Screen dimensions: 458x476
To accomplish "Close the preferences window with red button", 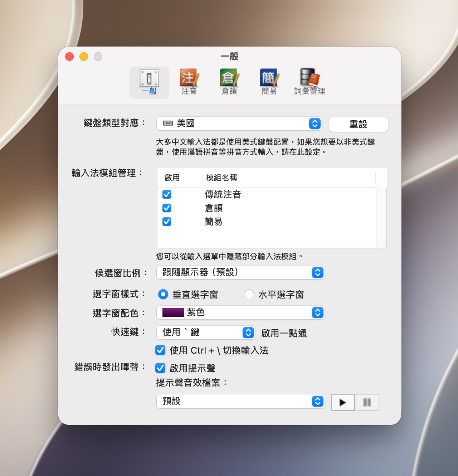I will pos(69,57).
